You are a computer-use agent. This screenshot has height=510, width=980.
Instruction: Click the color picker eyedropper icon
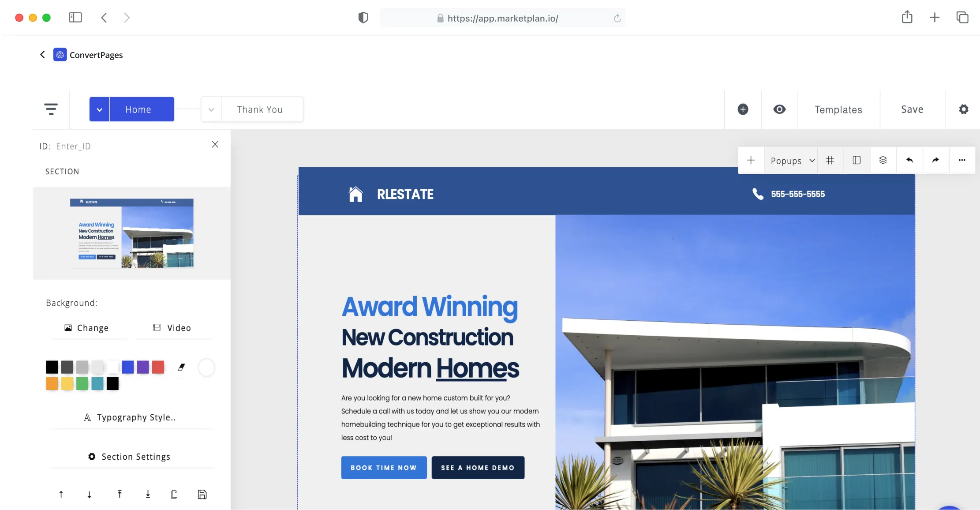tap(181, 367)
